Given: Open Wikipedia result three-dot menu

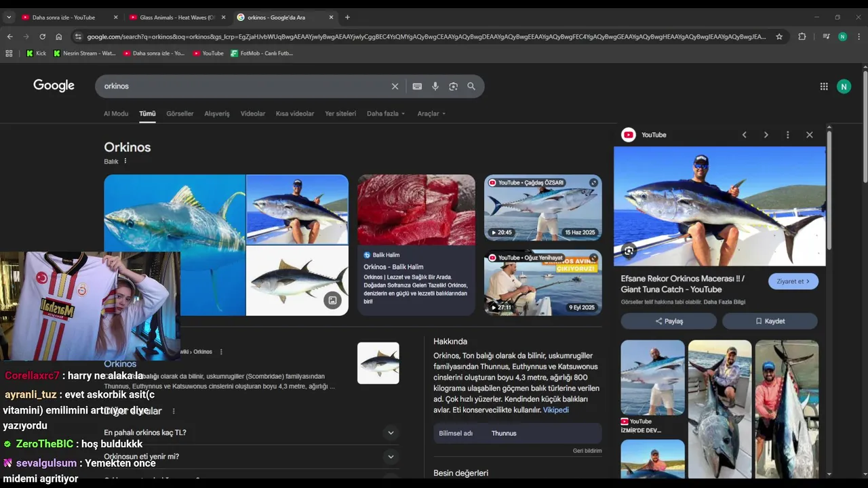Looking at the screenshot, I should [x=221, y=352].
